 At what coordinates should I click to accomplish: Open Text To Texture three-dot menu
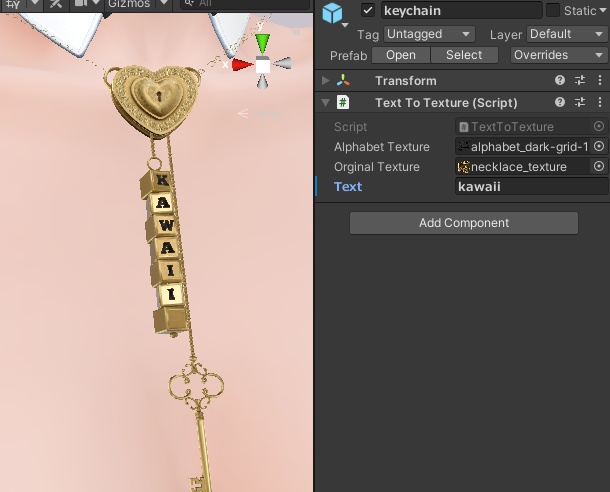(x=599, y=102)
